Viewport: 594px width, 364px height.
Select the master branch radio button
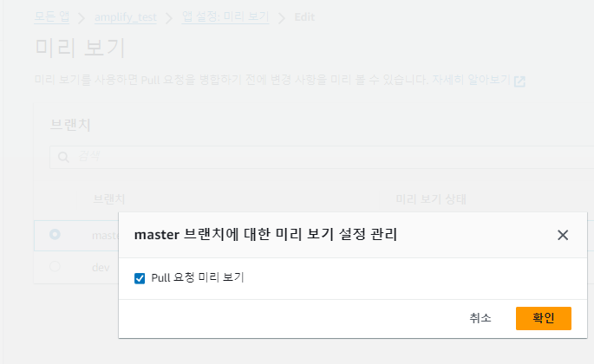click(x=55, y=234)
